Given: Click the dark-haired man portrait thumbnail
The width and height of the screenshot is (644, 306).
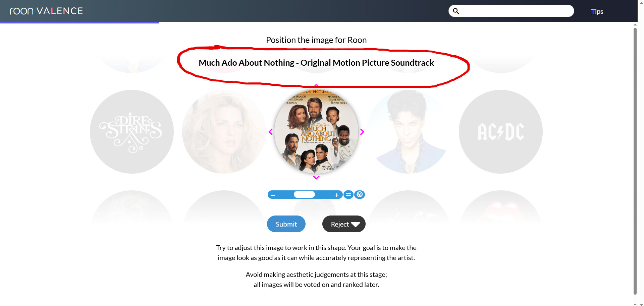Looking at the screenshot, I should tap(409, 132).
